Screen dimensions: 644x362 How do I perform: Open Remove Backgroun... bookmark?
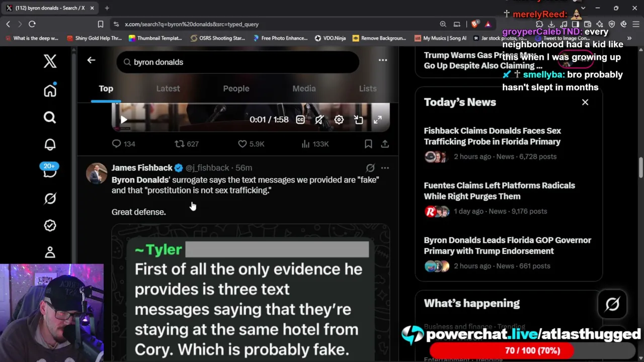(x=379, y=38)
